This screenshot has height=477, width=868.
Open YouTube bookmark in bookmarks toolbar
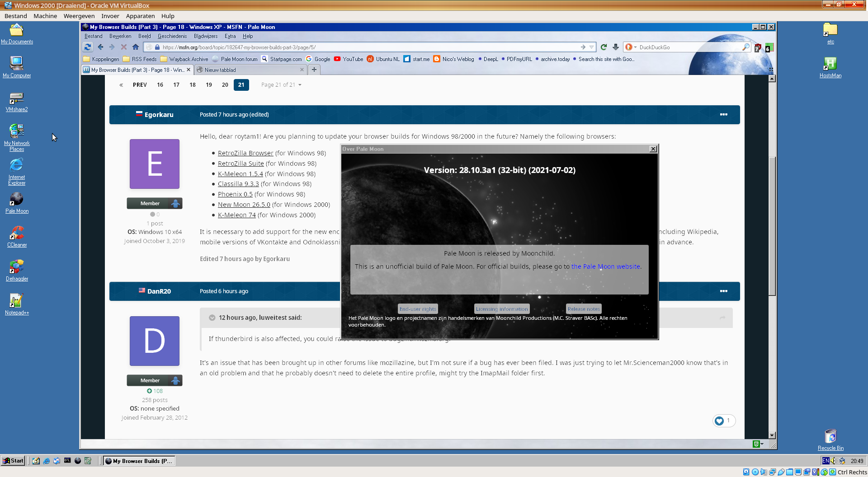[349, 59]
